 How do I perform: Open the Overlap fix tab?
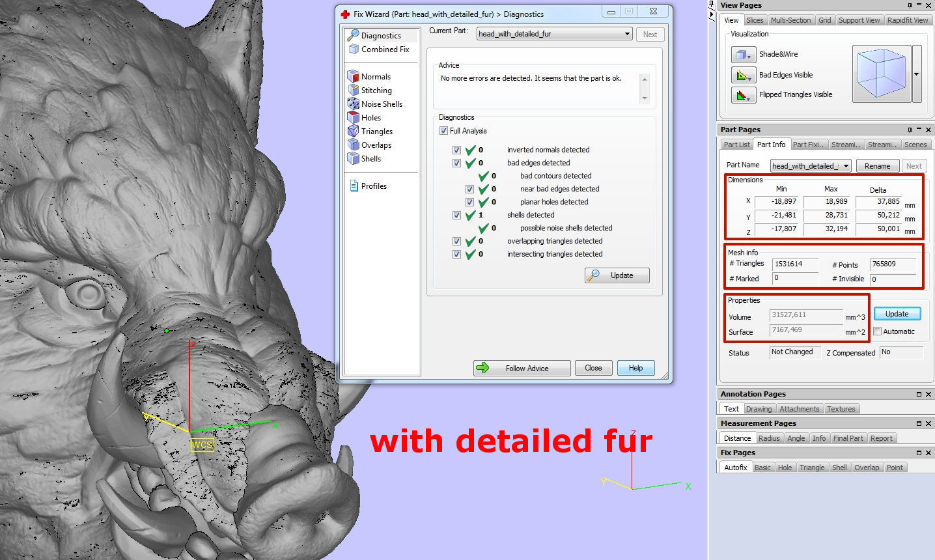pyautogui.click(x=866, y=468)
